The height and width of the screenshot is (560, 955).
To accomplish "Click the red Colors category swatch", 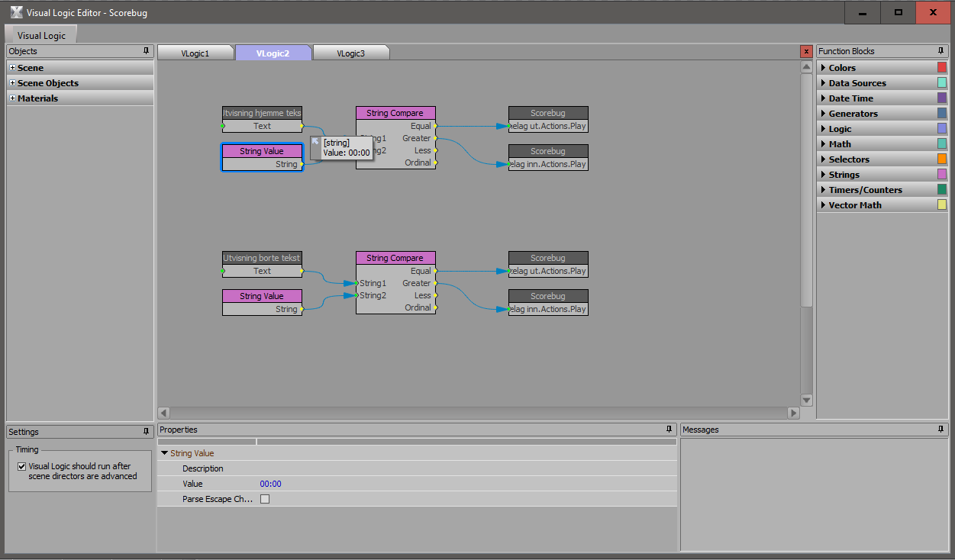I will point(942,68).
